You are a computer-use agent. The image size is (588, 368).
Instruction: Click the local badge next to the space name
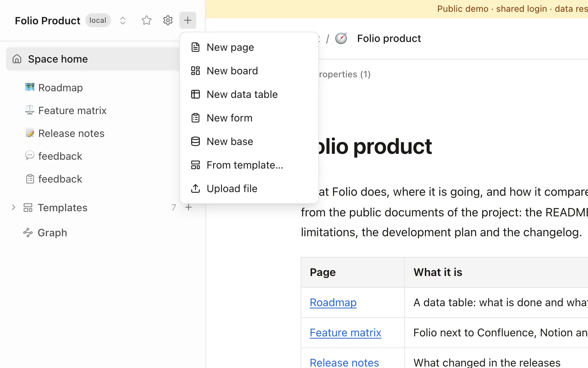tap(98, 20)
